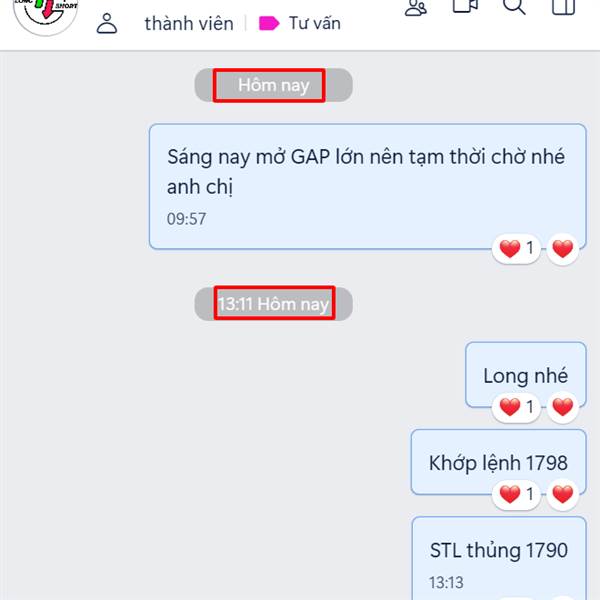
Task: Open the Tư vấn label
Action: click(x=315, y=23)
